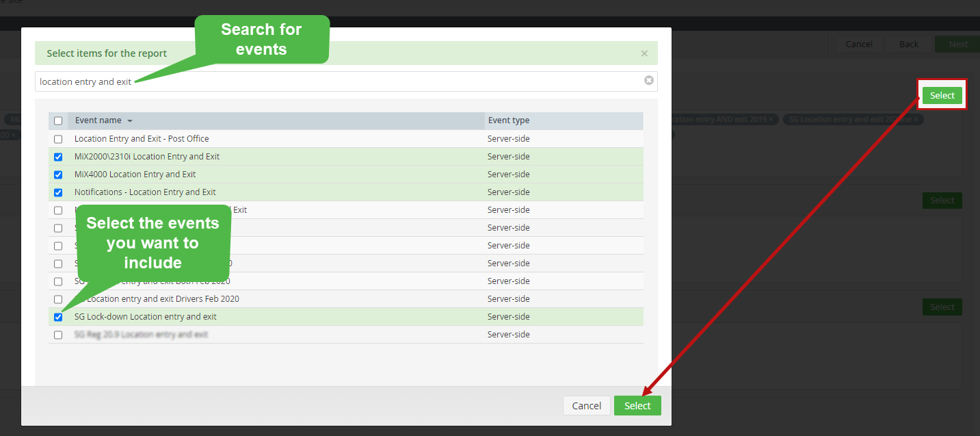Dismiss the 'Select items for the report' banner
This screenshot has height=436, width=980.
pos(644,53)
